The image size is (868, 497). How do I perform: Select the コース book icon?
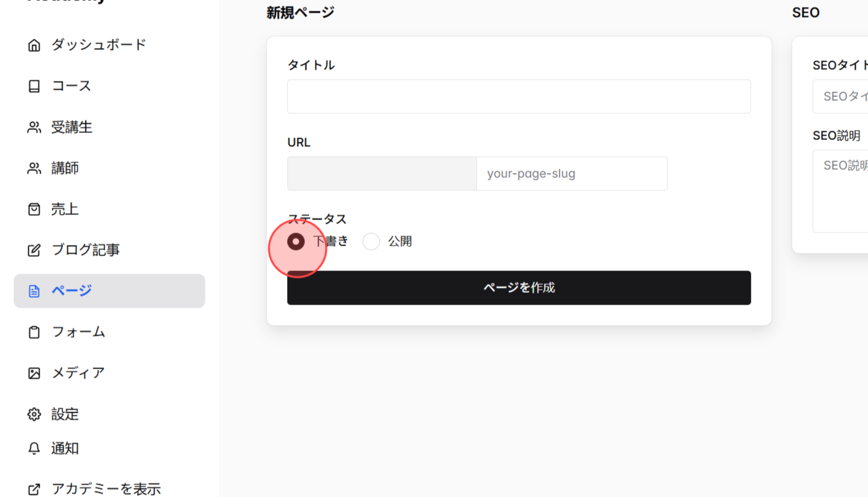coord(34,86)
